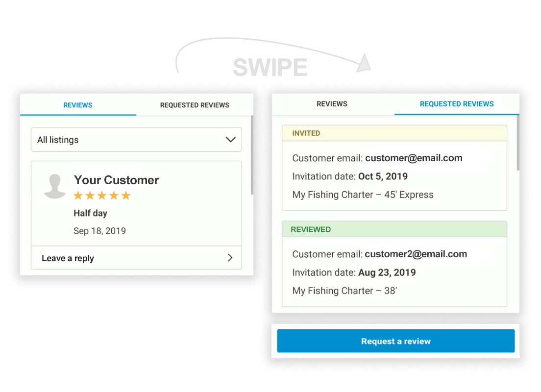541x392 pixels.
Task: Open the All listings dropdown
Action: [136, 140]
